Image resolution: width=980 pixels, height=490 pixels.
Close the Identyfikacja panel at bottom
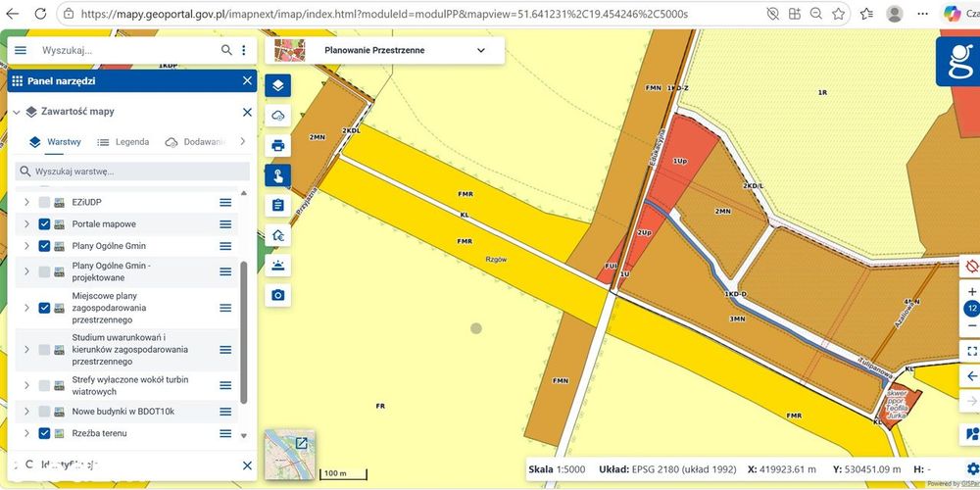[247, 465]
